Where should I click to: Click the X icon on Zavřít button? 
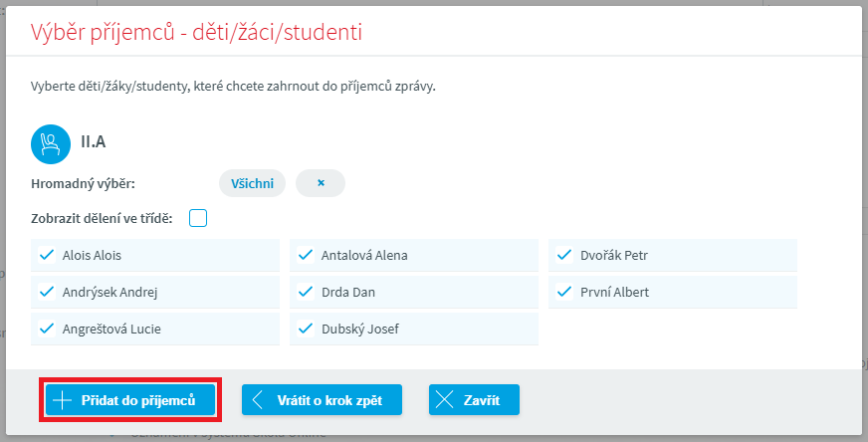[x=445, y=400]
